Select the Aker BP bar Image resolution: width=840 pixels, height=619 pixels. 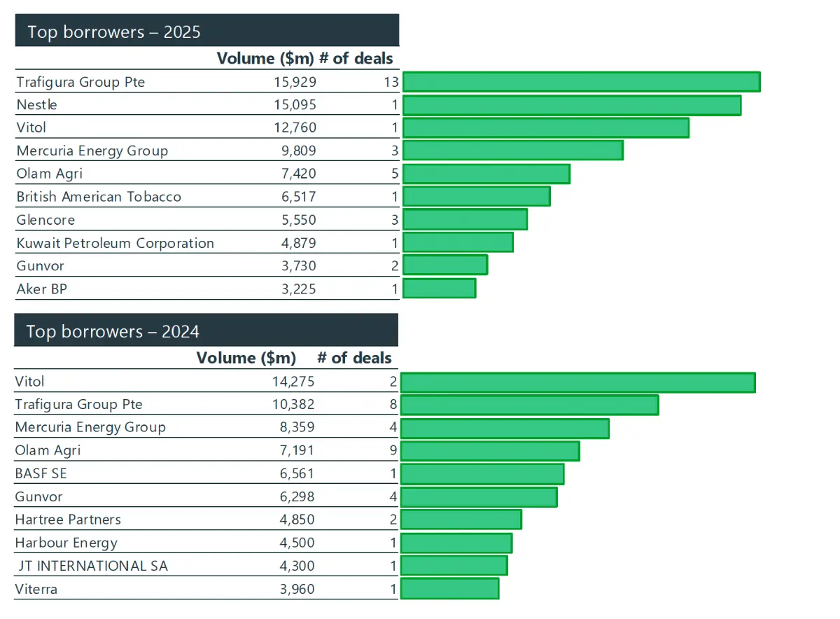pos(440,288)
